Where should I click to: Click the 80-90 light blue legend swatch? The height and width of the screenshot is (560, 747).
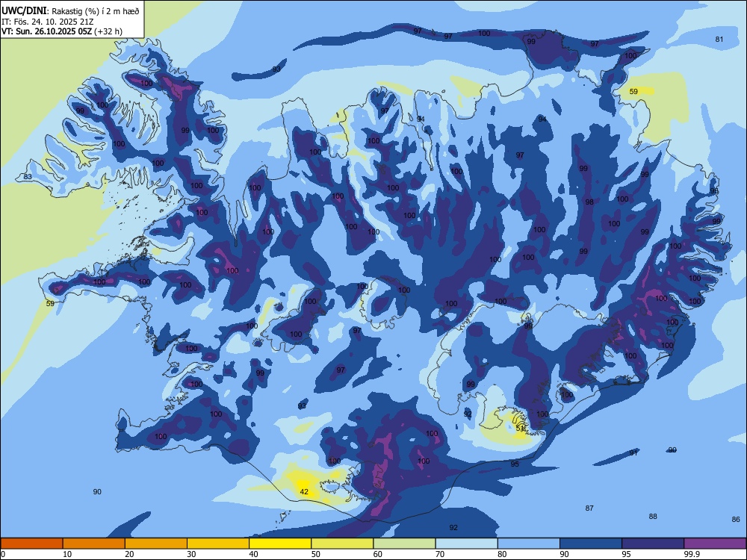(x=528, y=544)
